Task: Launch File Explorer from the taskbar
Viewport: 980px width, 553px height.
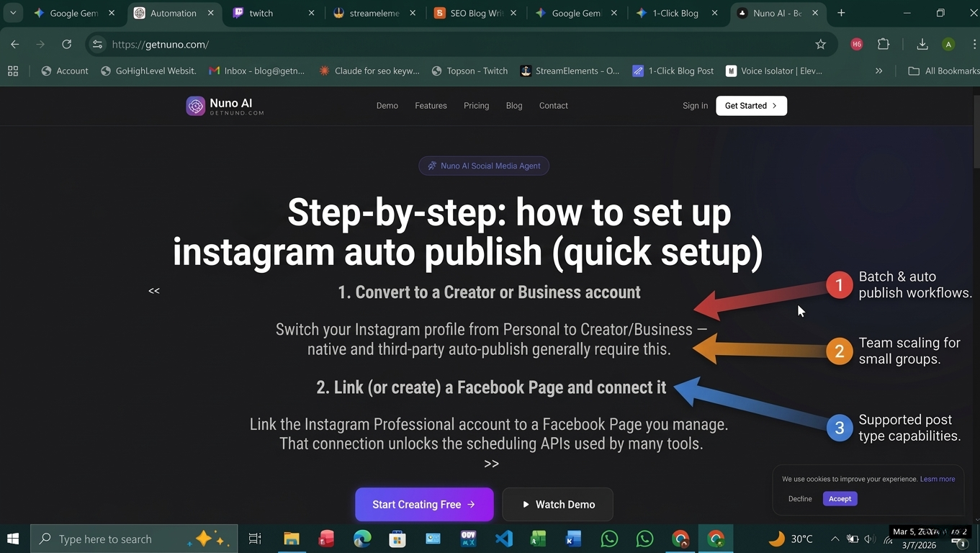Action: pyautogui.click(x=291, y=539)
